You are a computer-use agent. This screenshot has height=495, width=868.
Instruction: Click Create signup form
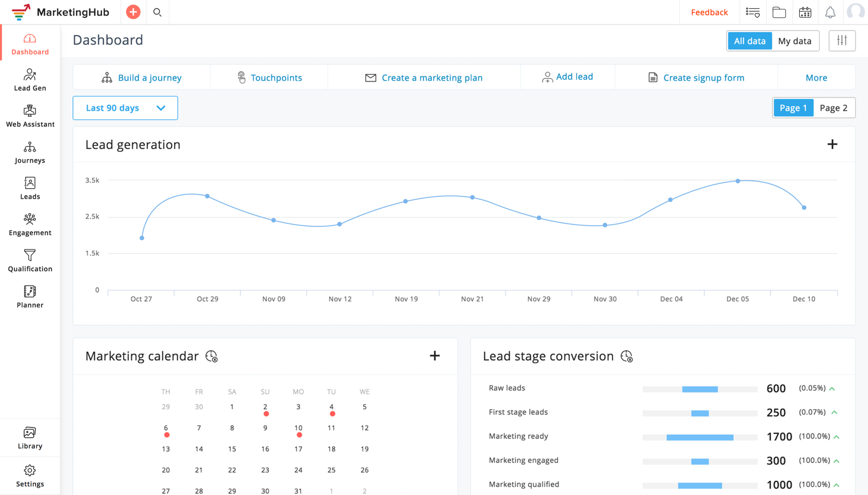(x=697, y=78)
